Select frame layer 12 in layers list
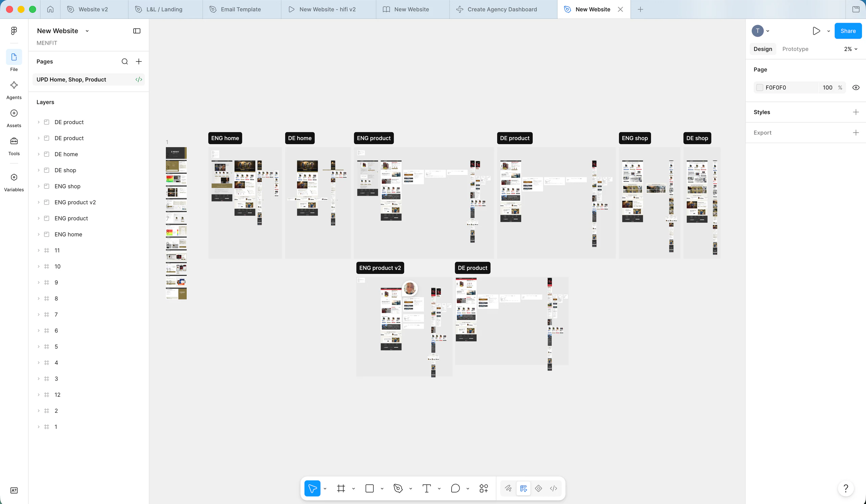Viewport: 866px width, 504px height. (88, 395)
